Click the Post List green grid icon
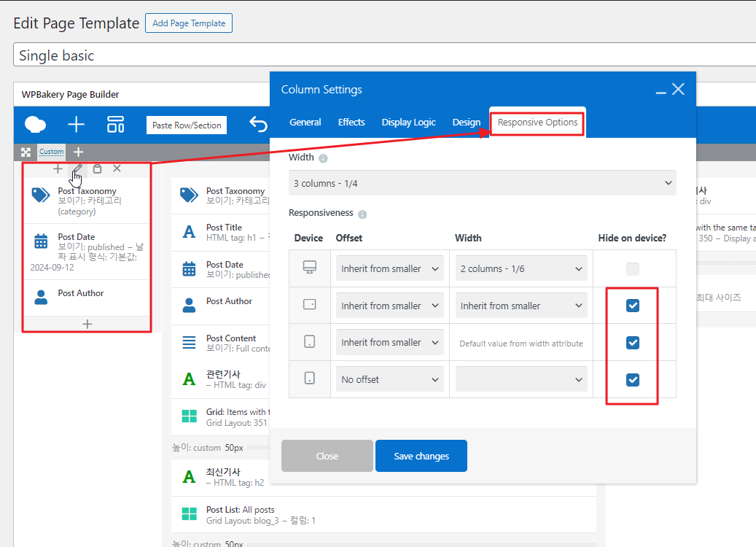Image resolution: width=756 pixels, height=547 pixels. [189, 514]
